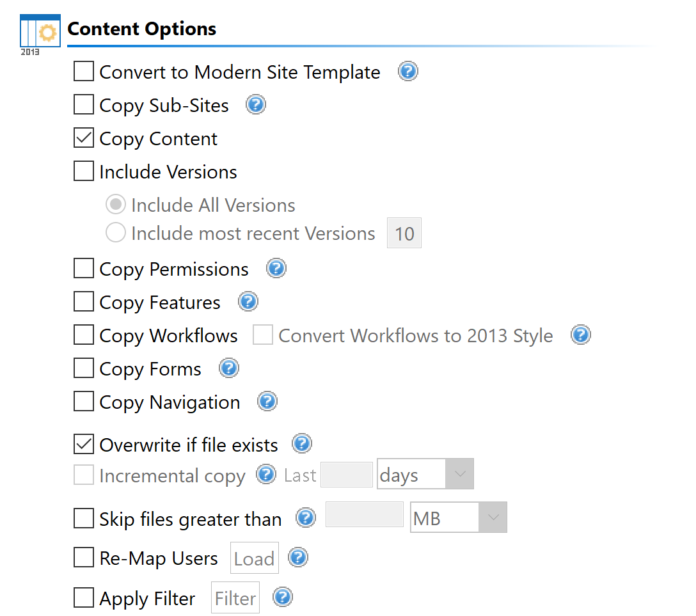This screenshot has width=696, height=616.
Task: Uncheck the Copy Content checkbox
Action: 83,138
